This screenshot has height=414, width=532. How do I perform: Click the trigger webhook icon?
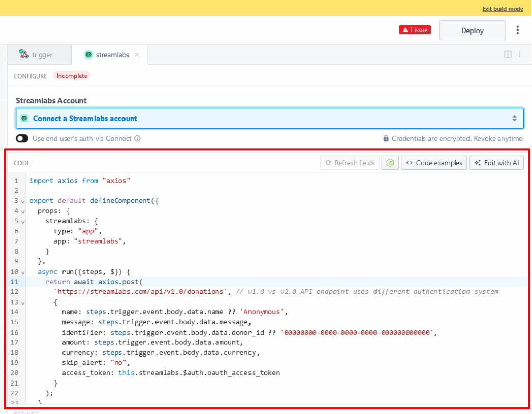coord(23,54)
